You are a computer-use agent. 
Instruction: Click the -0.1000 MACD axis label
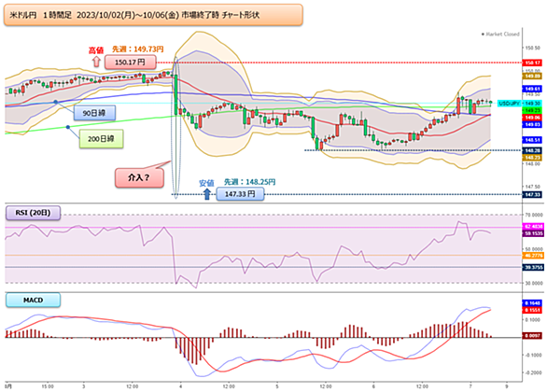pyautogui.click(x=533, y=355)
